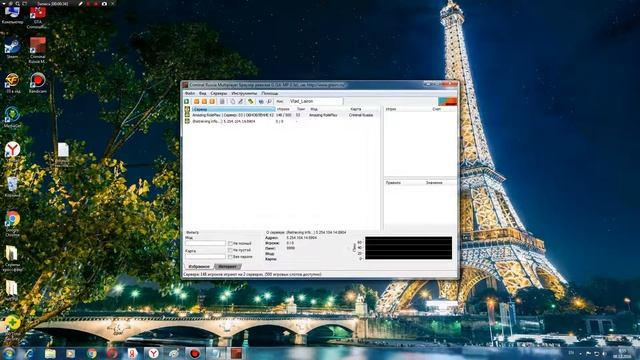Viewport: 640px width, 360px height.
Task: Open Google Chrome desktop shortcut
Action: [x=12, y=223]
